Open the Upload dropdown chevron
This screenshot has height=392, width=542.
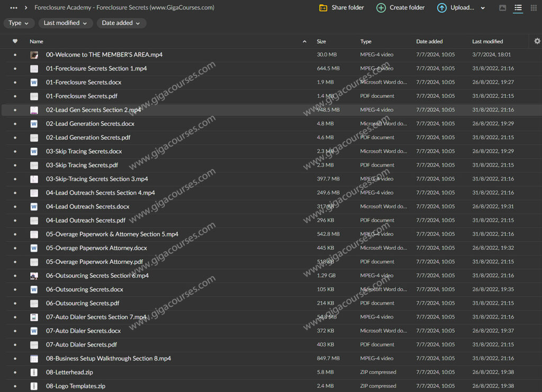click(x=483, y=8)
